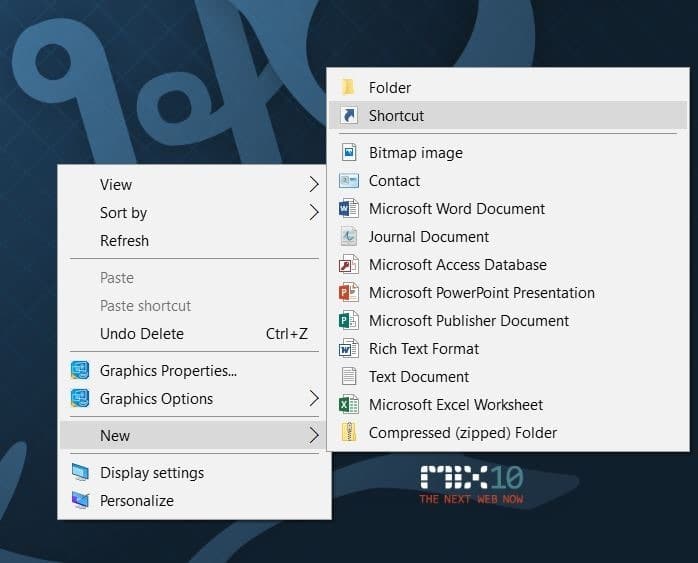Create a Microsoft Word Document
The width and height of the screenshot is (698, 563).
coord(508,208)
